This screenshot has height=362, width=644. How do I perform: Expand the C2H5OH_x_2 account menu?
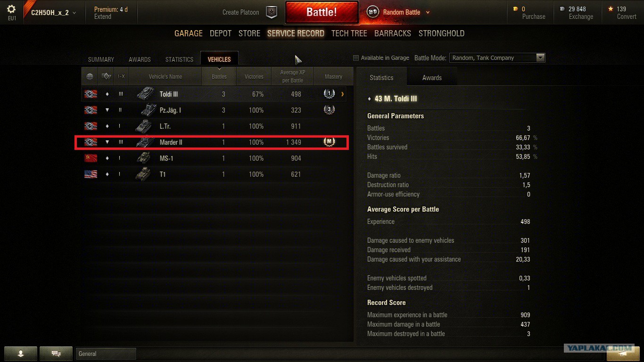[x=53, y=13]
